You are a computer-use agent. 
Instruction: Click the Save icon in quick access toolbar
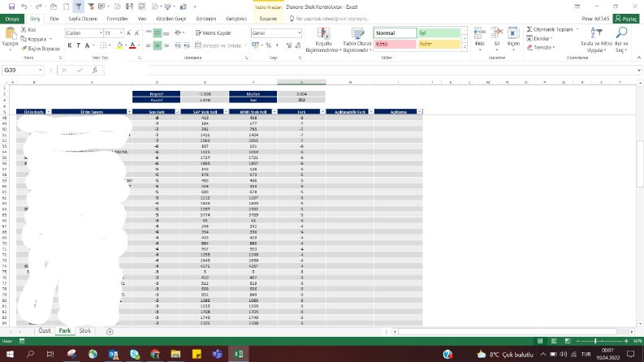pos(11,6)
